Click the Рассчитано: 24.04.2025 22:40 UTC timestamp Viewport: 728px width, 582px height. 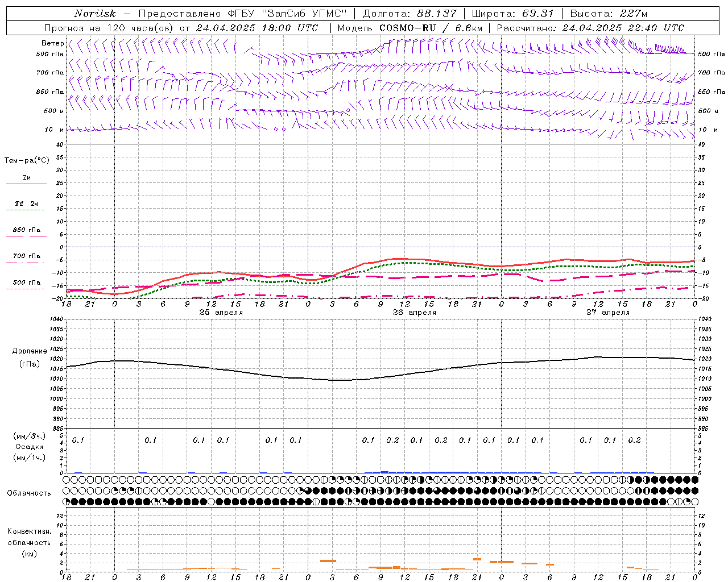590,28
